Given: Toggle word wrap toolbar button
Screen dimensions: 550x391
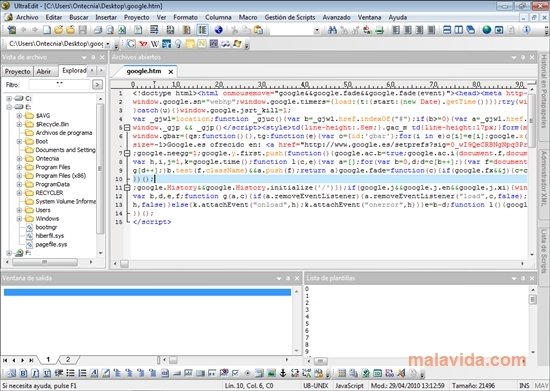Looking at the screenshot, I should click(x=154, y=30).
